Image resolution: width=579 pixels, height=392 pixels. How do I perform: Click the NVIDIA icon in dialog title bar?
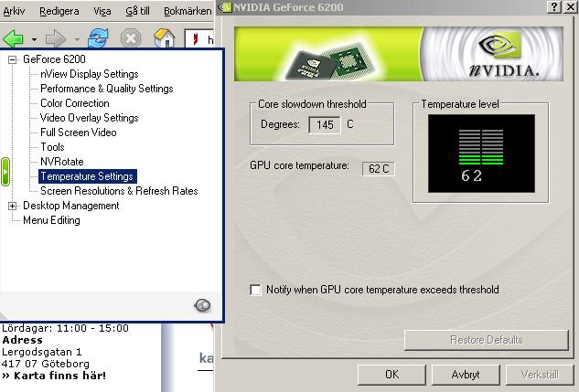pos(225,7)
